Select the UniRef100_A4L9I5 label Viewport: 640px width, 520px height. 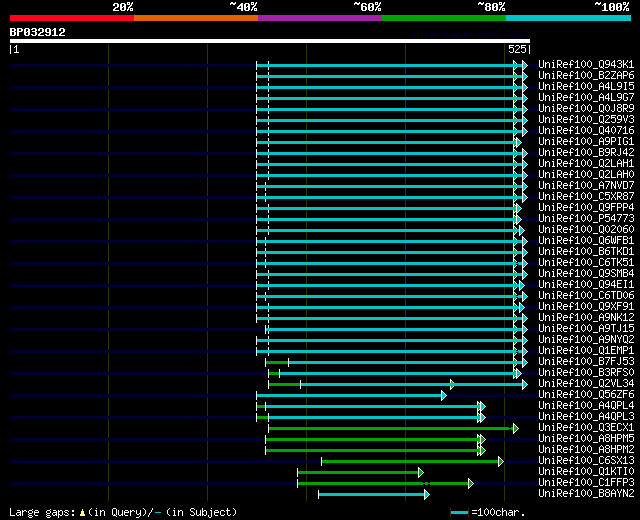click(x=586, y=87)
